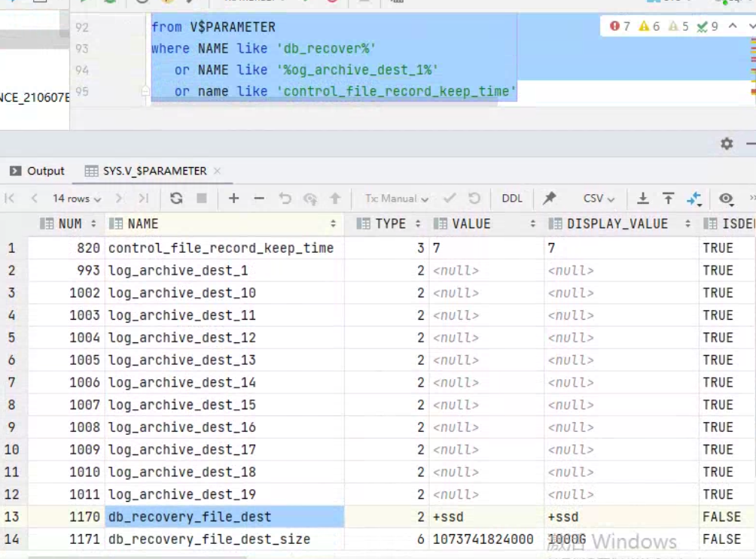Sort by TYPE column arrows
The image size is (756, 559).
tap(418, 223)
